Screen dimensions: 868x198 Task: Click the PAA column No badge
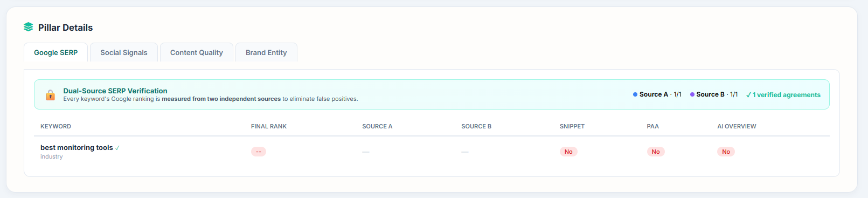656,152
